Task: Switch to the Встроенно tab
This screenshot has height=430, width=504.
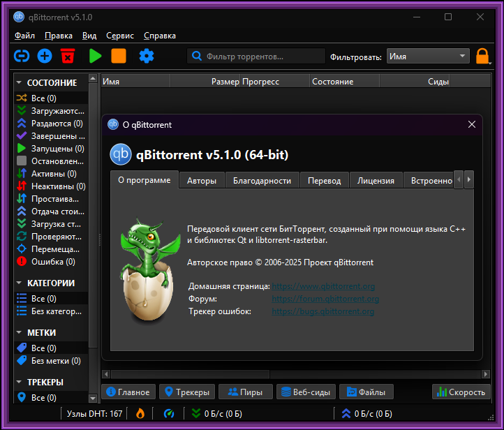Action: point(429,181)
